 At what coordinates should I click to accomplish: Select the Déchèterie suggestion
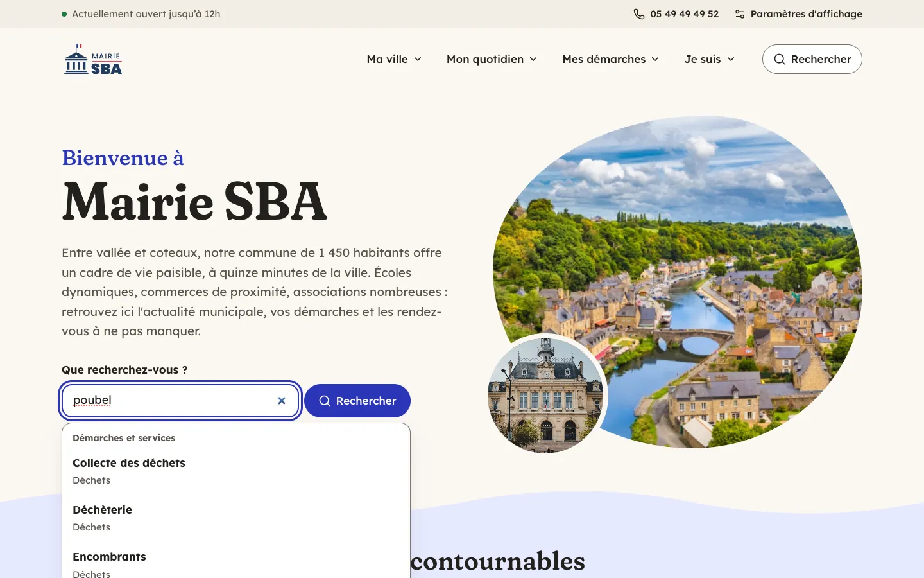tap(236, 518)
